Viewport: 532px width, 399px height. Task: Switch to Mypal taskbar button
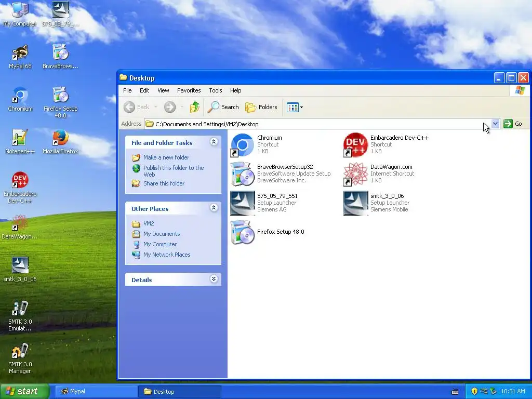96,392
